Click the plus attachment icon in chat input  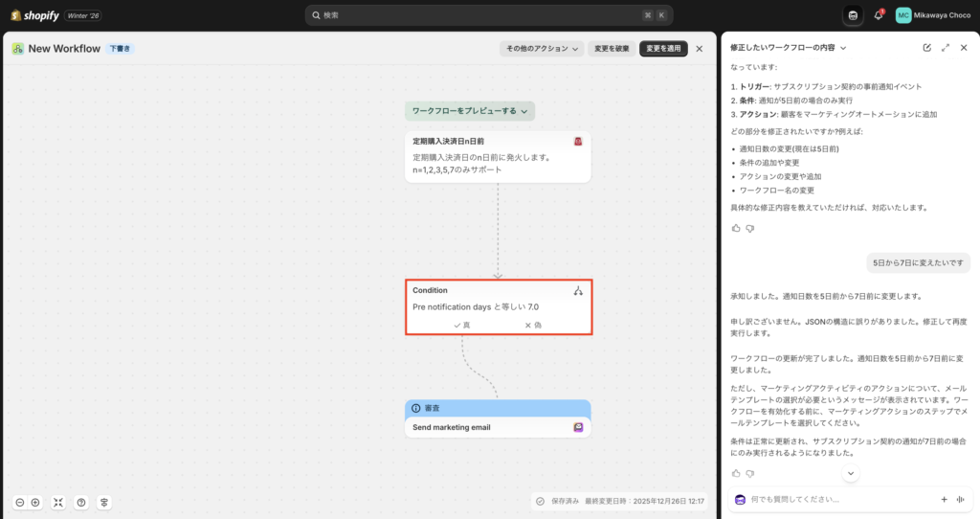click(x=944, y=499)
